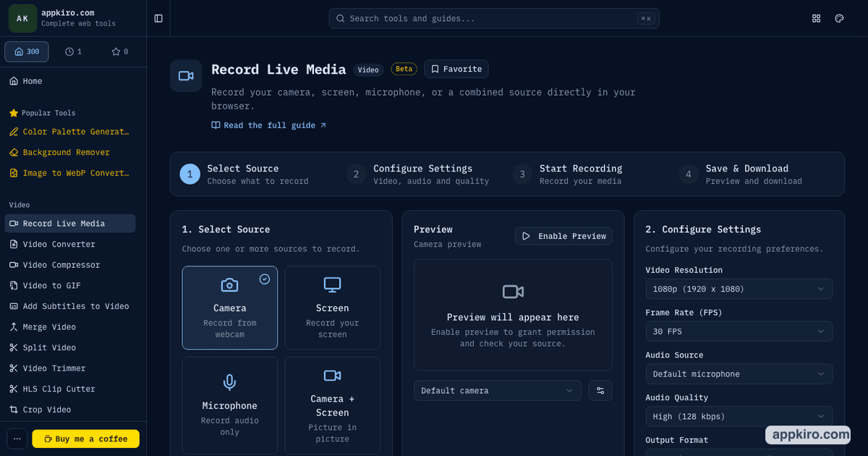Focus the Search tools and guides field
868x456 pixels.
pos(494,18)
